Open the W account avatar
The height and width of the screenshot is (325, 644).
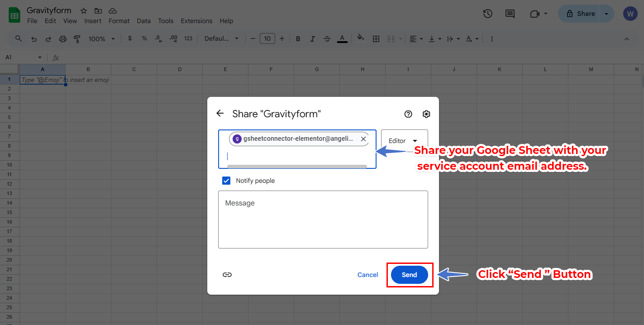630,14
